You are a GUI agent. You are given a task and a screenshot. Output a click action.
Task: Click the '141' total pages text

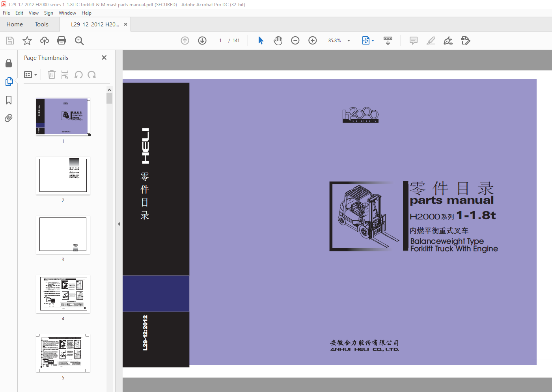pyautogui.click(x=236, y=41)
